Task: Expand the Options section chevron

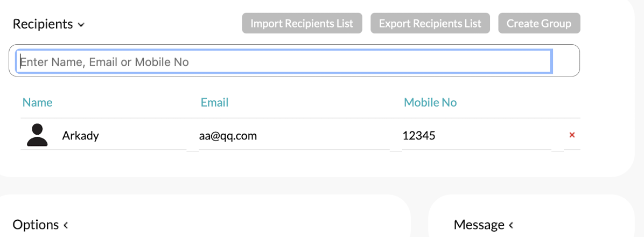Action: (66, 225)
